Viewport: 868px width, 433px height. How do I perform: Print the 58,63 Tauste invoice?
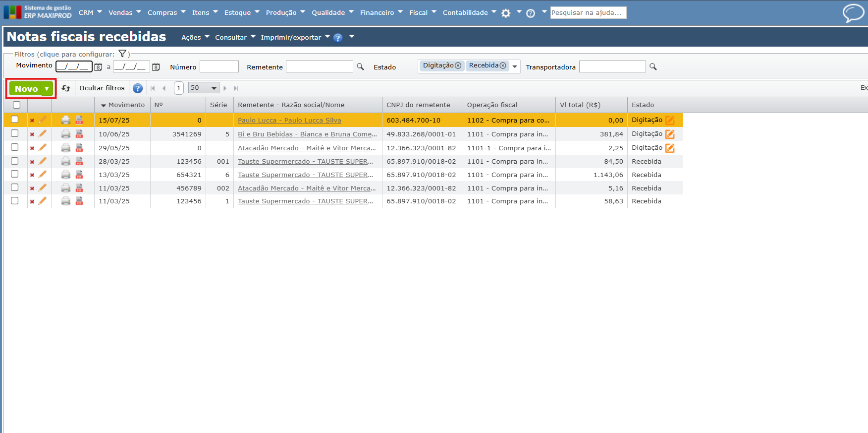coord(66,201)
